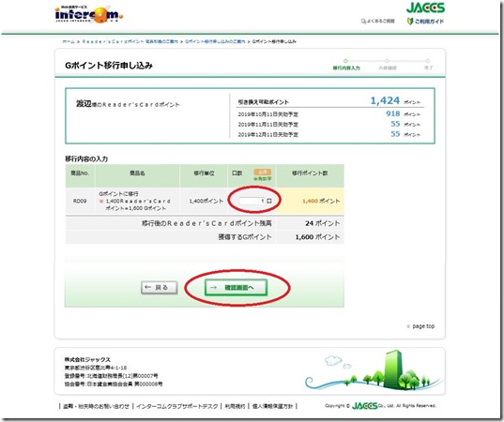504x422 pixels.
Task: Click the ホーム breadcrumb link
Action: tap(69, 41)
